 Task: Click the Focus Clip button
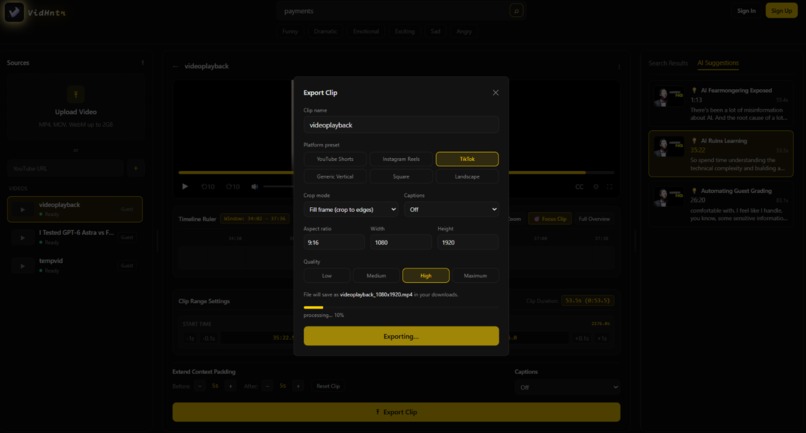point(550,219)
